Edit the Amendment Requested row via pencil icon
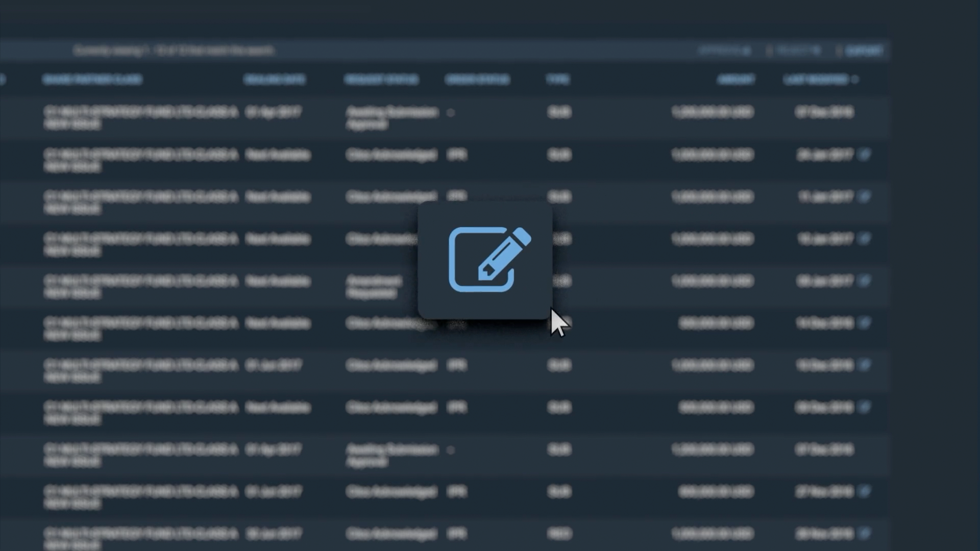980x551 pixels. click(864, 281)
